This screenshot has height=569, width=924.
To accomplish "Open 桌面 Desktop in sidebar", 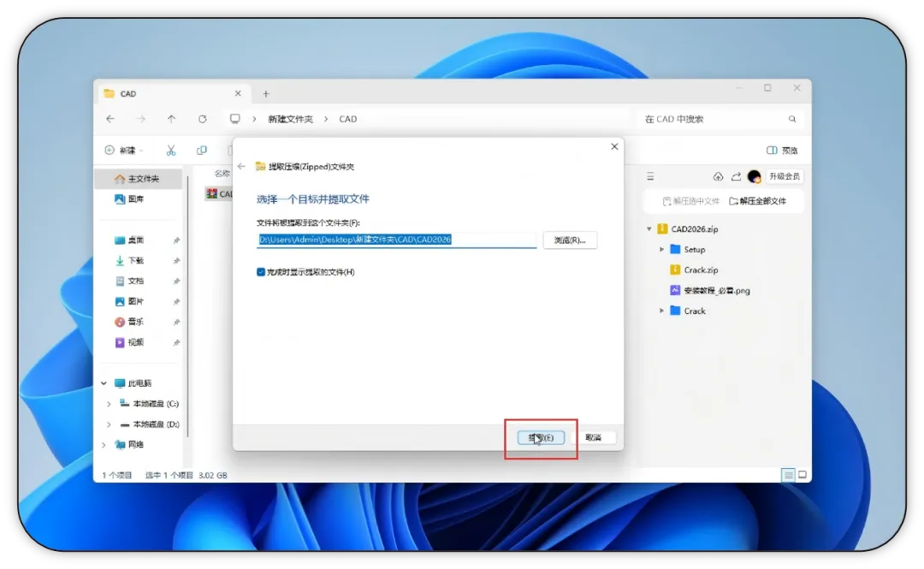I will coord(129,240).
